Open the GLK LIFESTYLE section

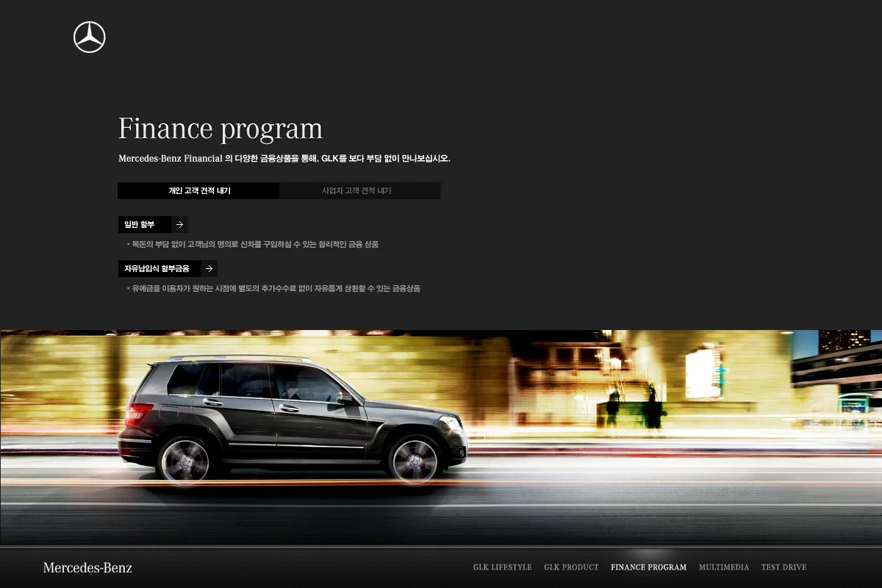tap(502, 567)
